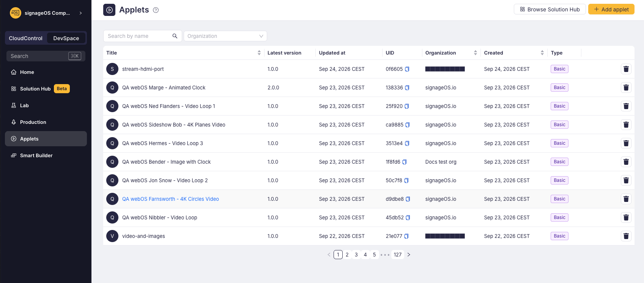This screenshot has height=283, width=644.
Task: Copy UID 0f6605 to clipboard
Action: (x=407, y=69)
